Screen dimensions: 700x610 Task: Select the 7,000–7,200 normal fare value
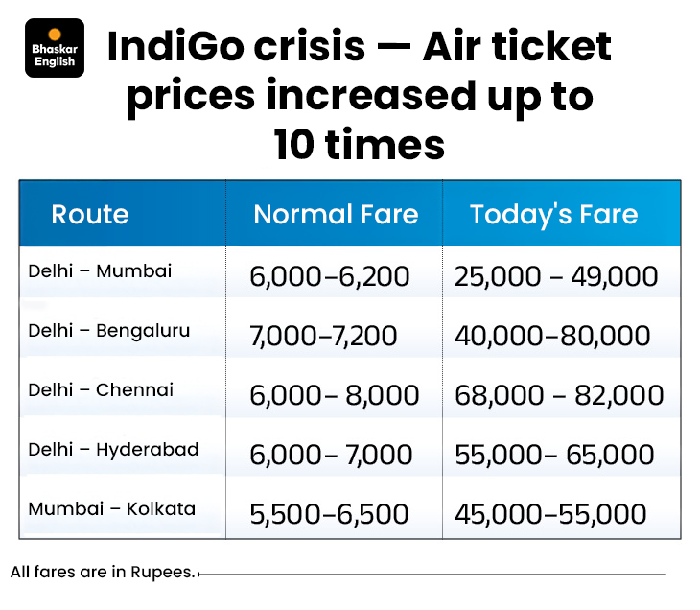[x=323, y=336]
